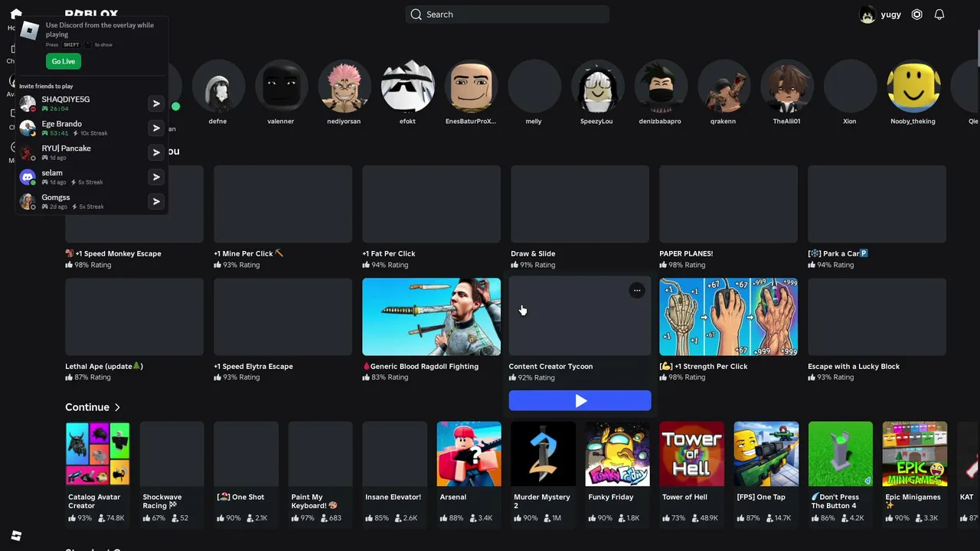Open +1 Mine Per Click game title
Screen dimensions: 980x551
(x=249, y=253)
